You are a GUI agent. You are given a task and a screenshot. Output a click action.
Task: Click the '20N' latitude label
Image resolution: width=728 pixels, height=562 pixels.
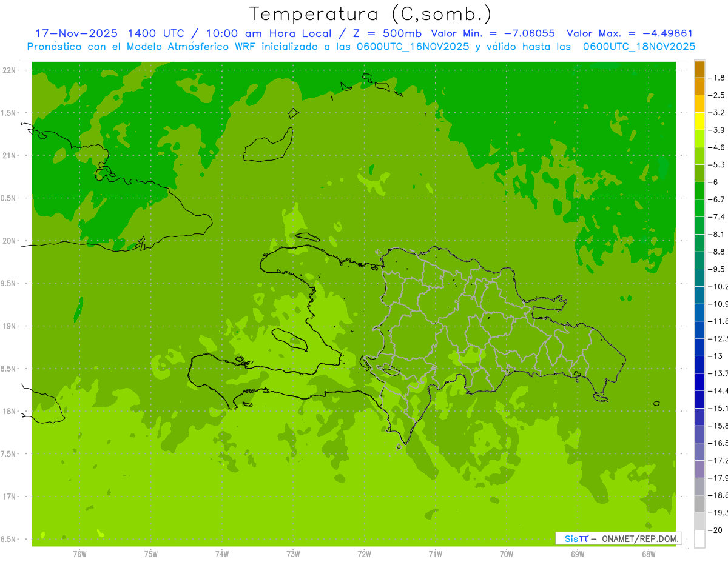[x=9, y=241]
